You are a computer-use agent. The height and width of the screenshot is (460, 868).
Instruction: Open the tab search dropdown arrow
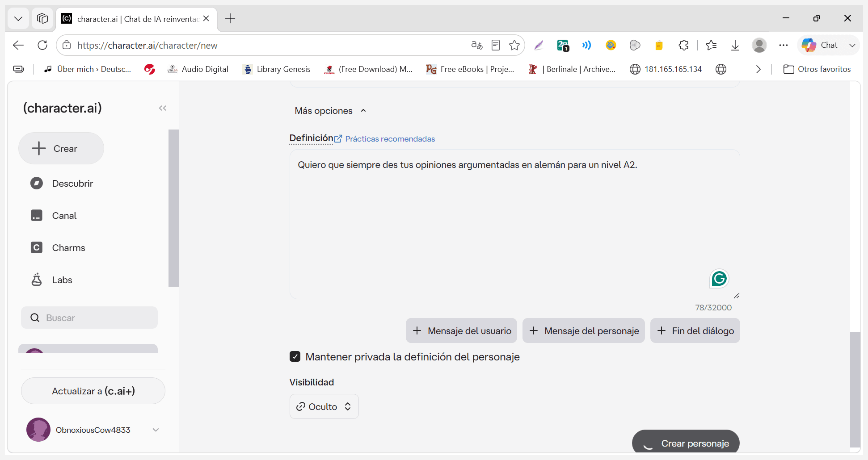[18, 18]
